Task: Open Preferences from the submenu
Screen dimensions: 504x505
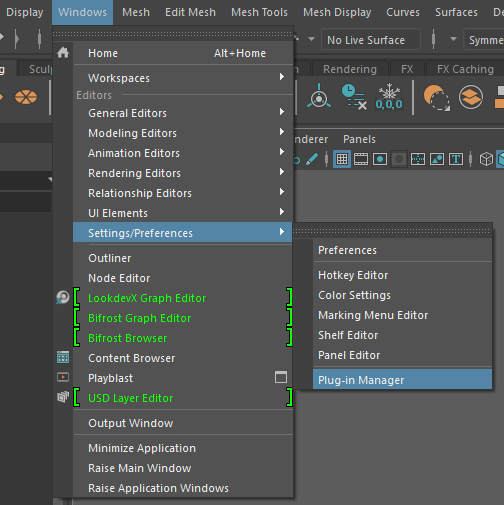Action: tap(403, 250)
